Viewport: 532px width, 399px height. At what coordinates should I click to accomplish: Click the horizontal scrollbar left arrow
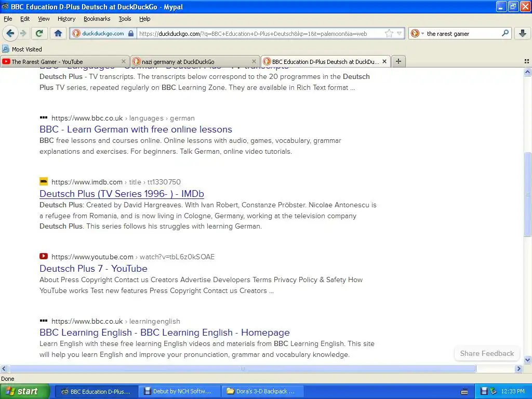(x=4, y=368)
